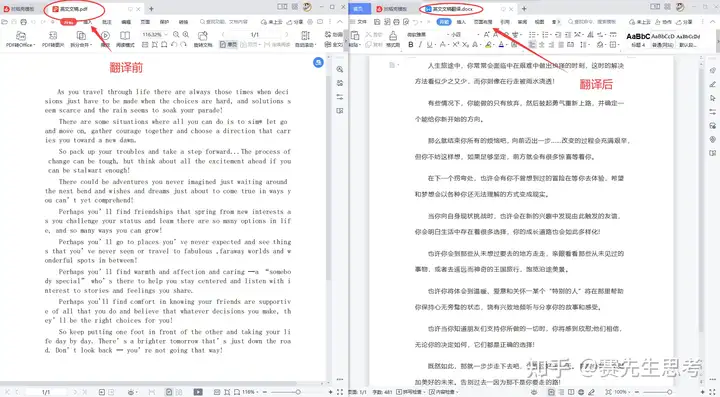Toggle italic I in Word ribbon
The image size is (720, 397).
420,45
